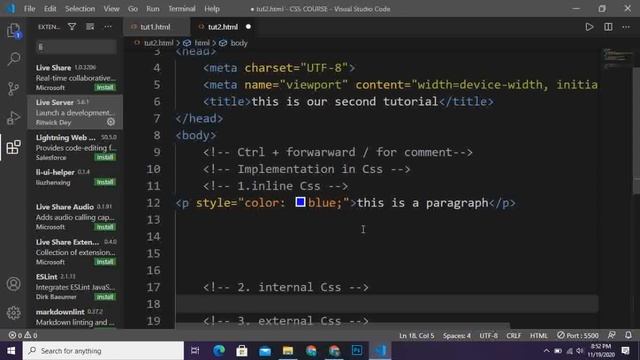Open extensions panel more actions menu
Image resolution: width=640 pixels, height=360 pixels.
[108, 27]
